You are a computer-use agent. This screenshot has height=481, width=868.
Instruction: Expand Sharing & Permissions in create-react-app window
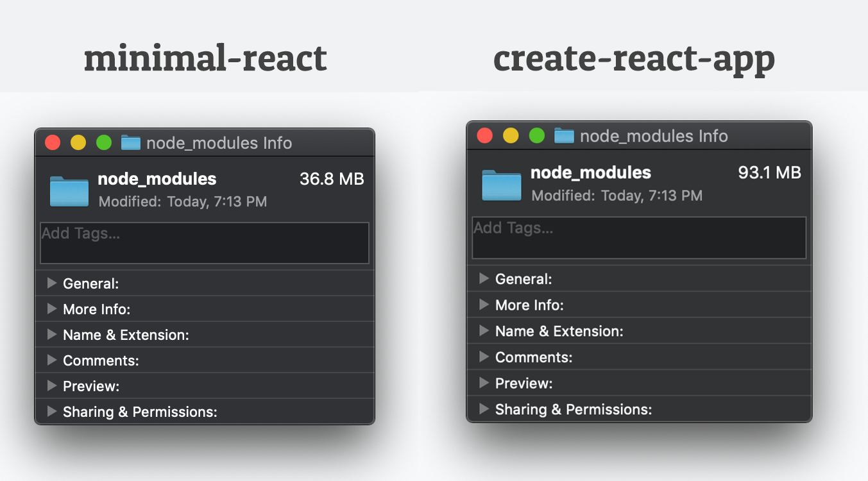pyautogui.click(x=484, y=409)
